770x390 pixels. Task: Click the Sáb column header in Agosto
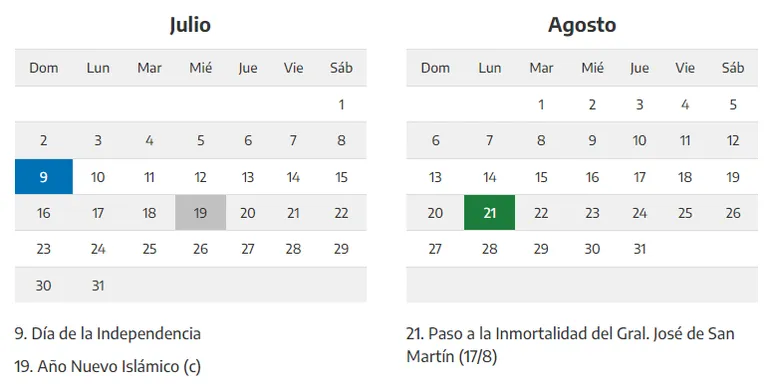(733, 68)
